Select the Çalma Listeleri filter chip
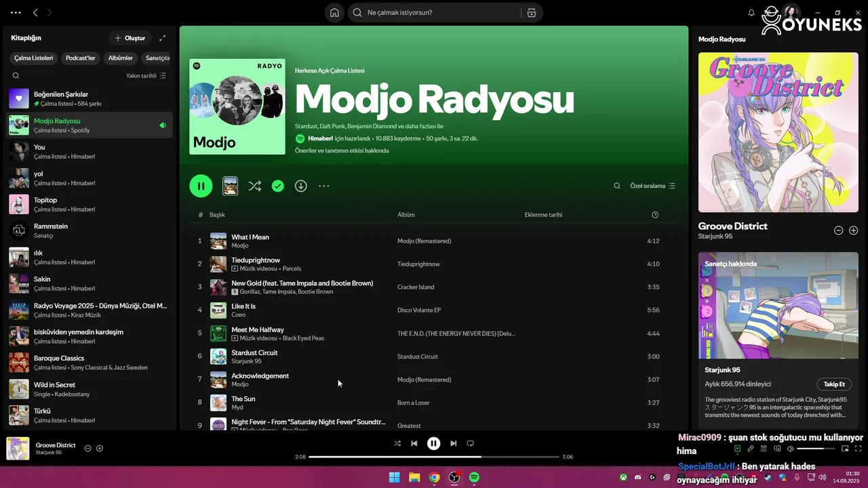The height and width of the screenshot is (488, 868). pyautogui.click(x=33, y=58)
